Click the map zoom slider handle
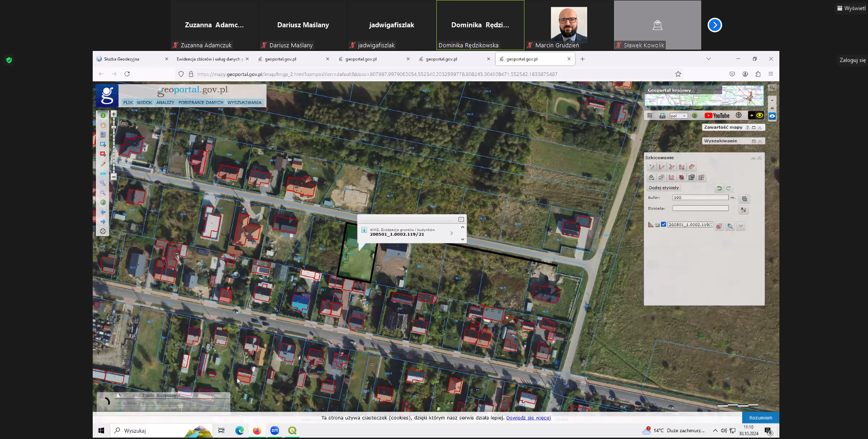Screen dimensions: 868x439 [114, 127]
